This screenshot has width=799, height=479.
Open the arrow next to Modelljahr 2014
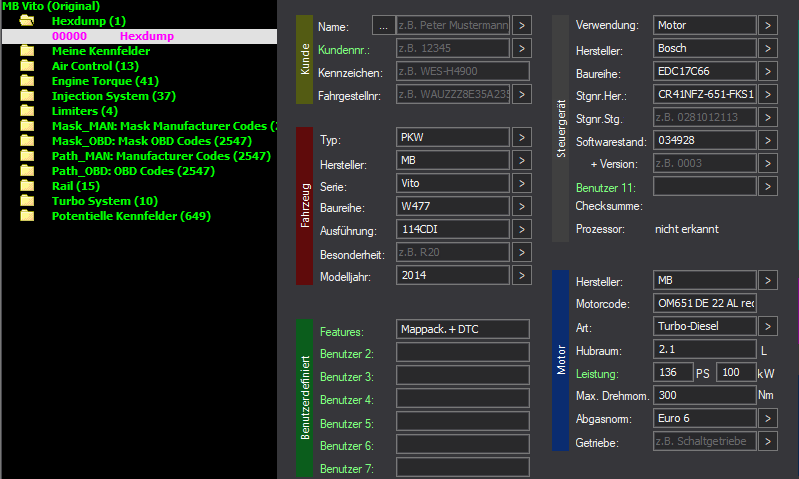click(x=522, y=276)
